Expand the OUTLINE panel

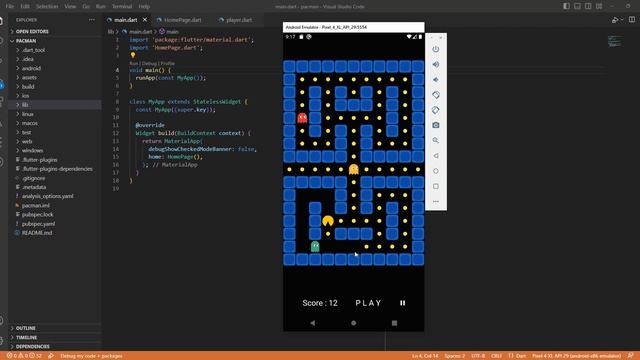(55, 328)
